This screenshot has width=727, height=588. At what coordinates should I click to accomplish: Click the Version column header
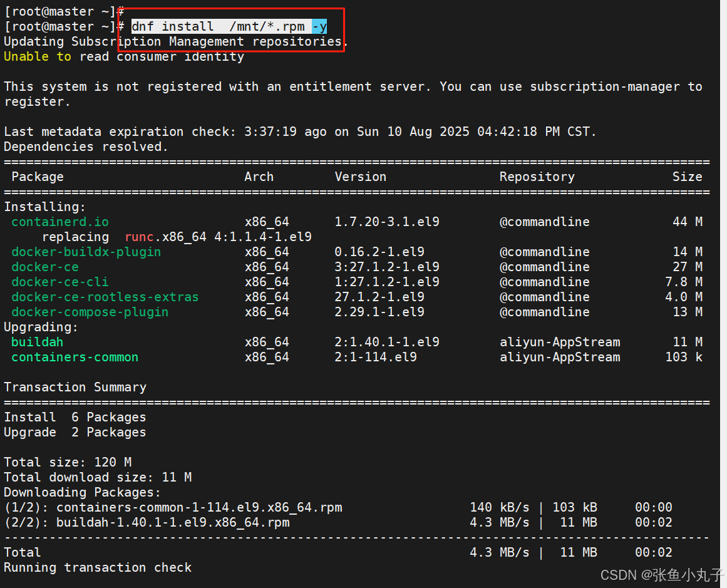[360, 177]
